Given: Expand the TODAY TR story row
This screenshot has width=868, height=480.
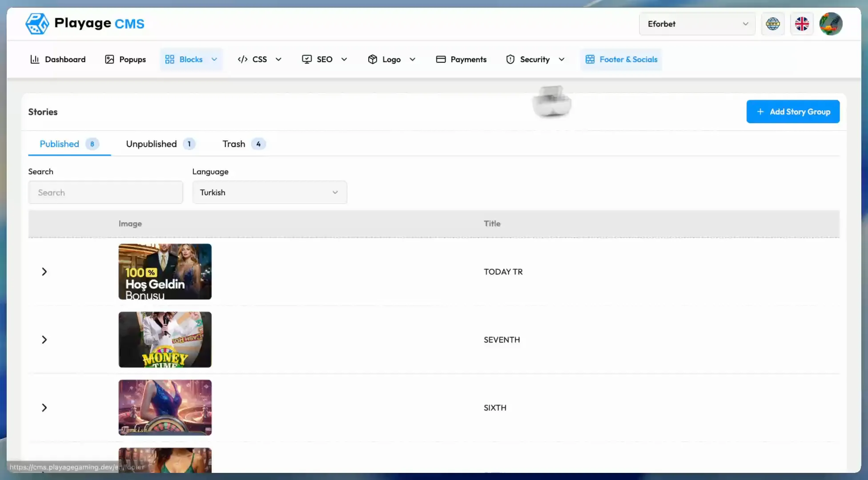Looking at the screenshot, I should point(44,272).
